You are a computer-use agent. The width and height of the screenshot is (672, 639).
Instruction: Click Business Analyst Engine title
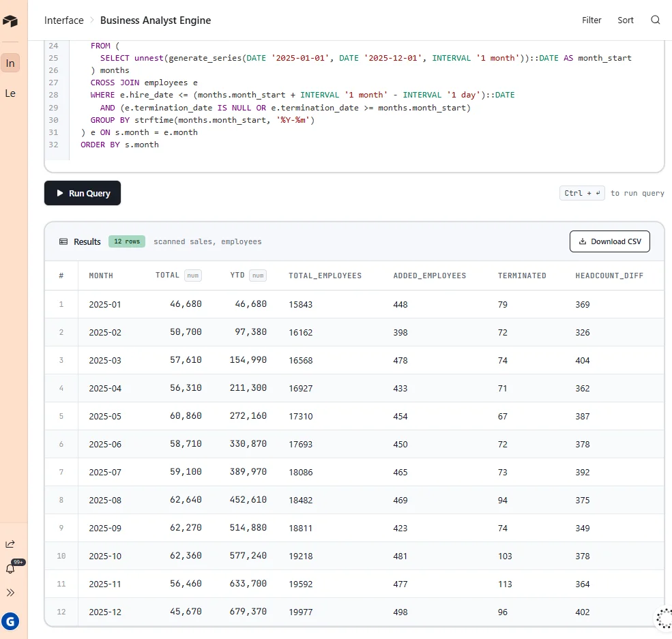tap(156, 20)
